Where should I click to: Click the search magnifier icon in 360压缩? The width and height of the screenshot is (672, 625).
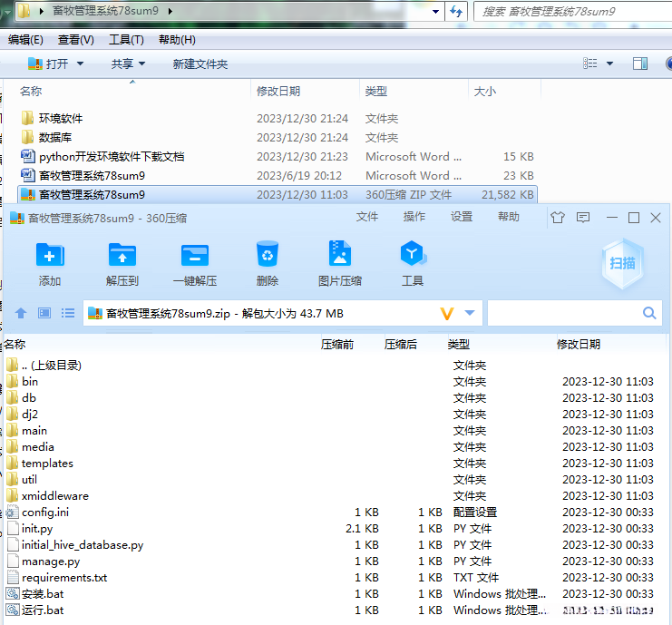point(649,313)
